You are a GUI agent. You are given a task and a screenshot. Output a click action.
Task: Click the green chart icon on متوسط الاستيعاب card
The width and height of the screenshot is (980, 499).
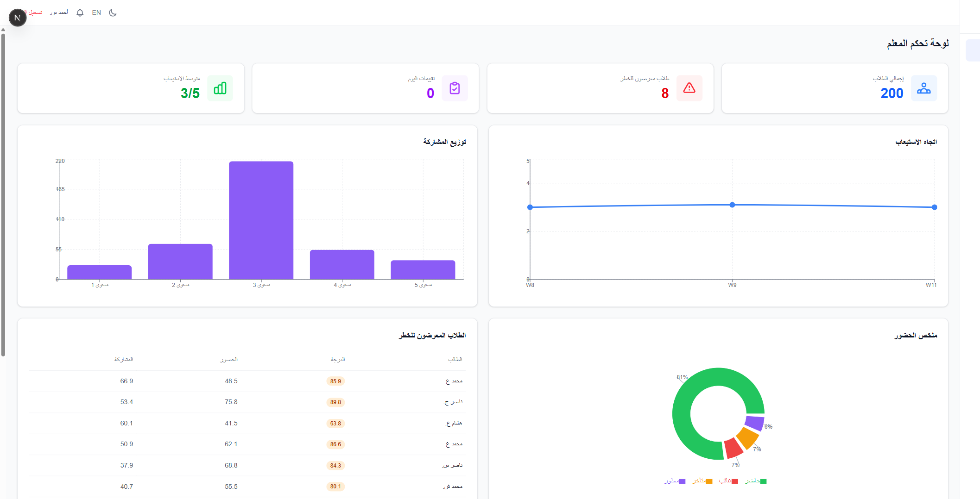(x=220, y=88)
